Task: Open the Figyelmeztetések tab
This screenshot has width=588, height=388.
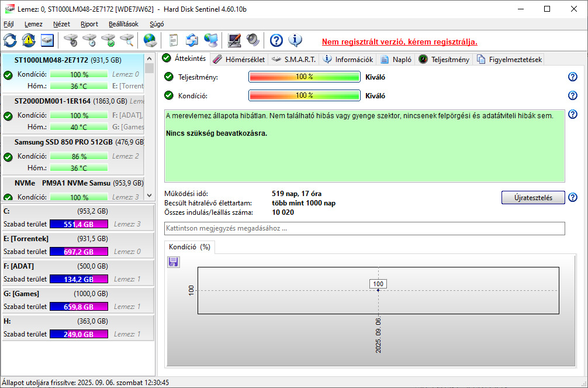Action: 509,60
